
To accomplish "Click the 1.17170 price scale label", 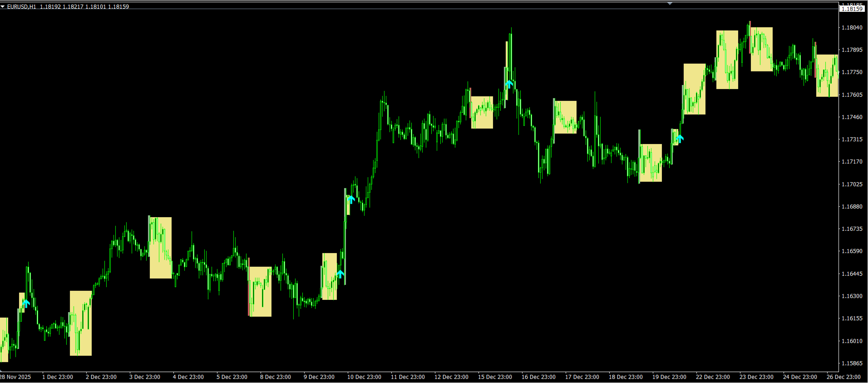I will click(x=852, y=162).
